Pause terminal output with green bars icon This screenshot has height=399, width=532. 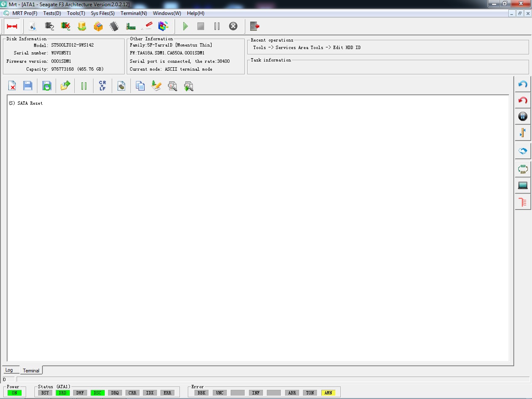click(84, 86)
